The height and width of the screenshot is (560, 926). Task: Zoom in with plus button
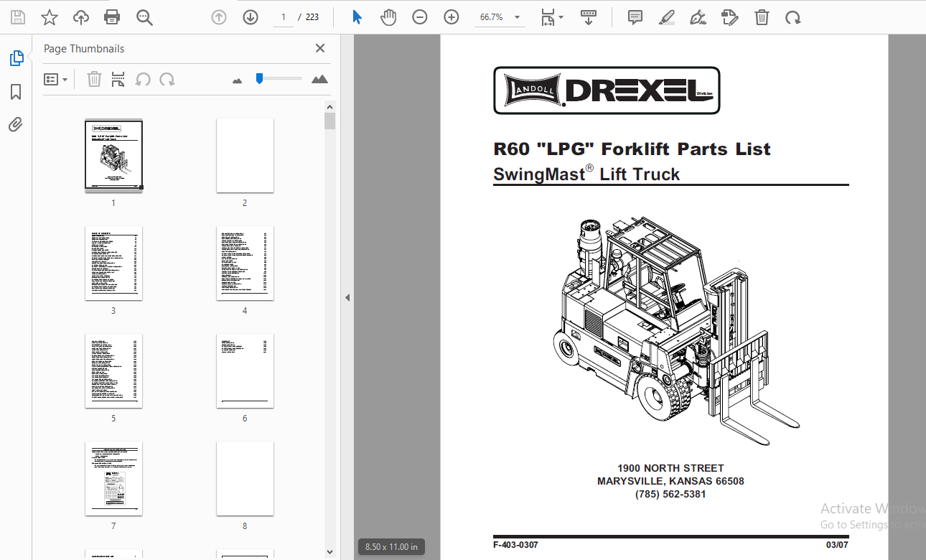click(x=452, y=17)
